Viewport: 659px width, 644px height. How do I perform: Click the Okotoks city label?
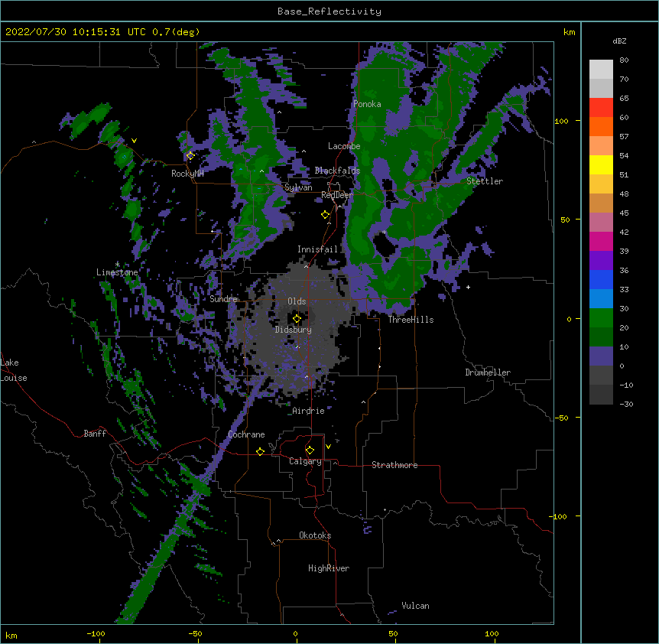click(315, 535)
